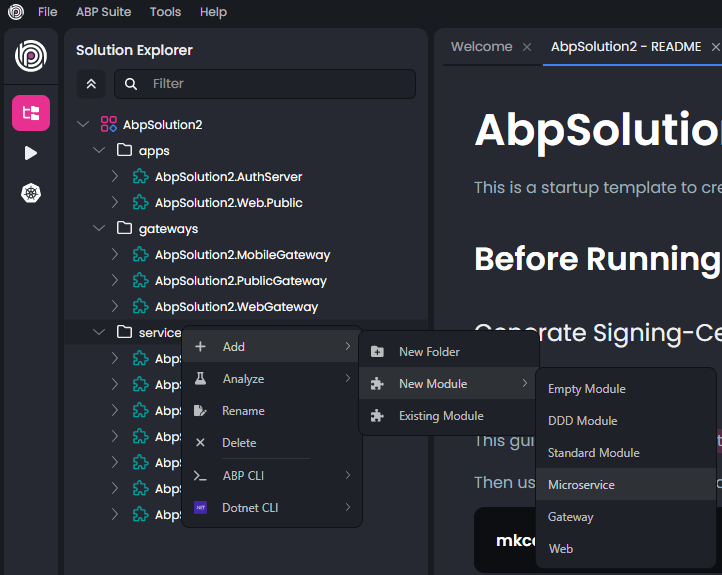Expand the AbpSolution2.MobileGateway module chevron
The width and height of the screenshot is (722, 575).
point(115,255)
